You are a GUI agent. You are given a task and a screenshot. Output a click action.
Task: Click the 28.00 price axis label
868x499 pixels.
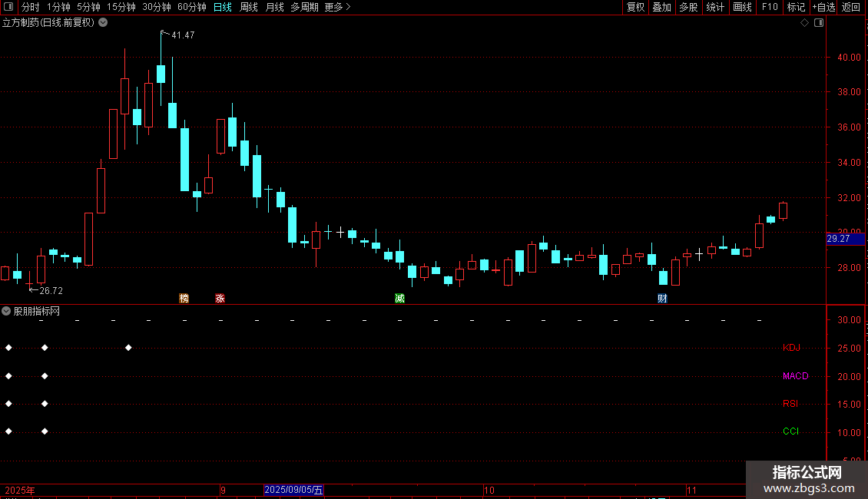click(849, 267)
